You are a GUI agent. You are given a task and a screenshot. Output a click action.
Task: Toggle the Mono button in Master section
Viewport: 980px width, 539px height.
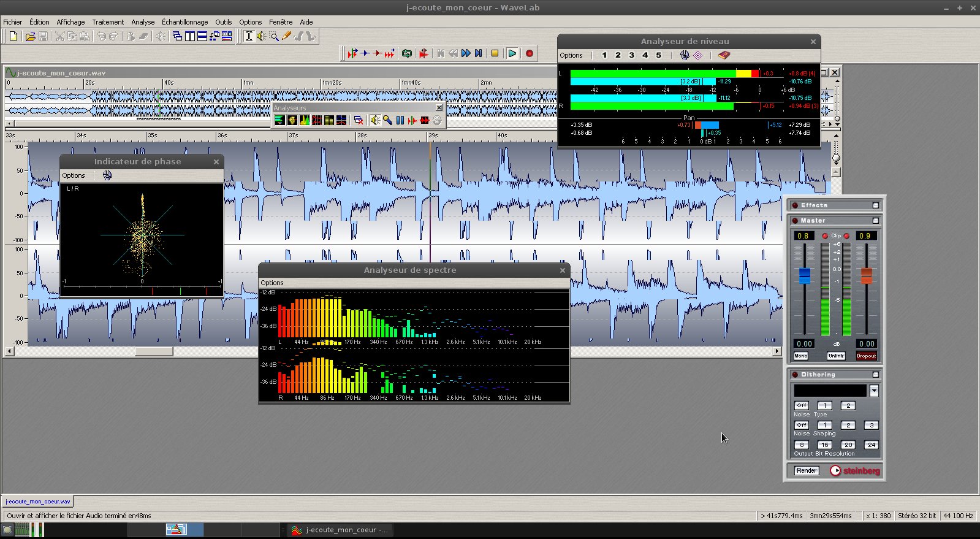[x=800, y=356]
